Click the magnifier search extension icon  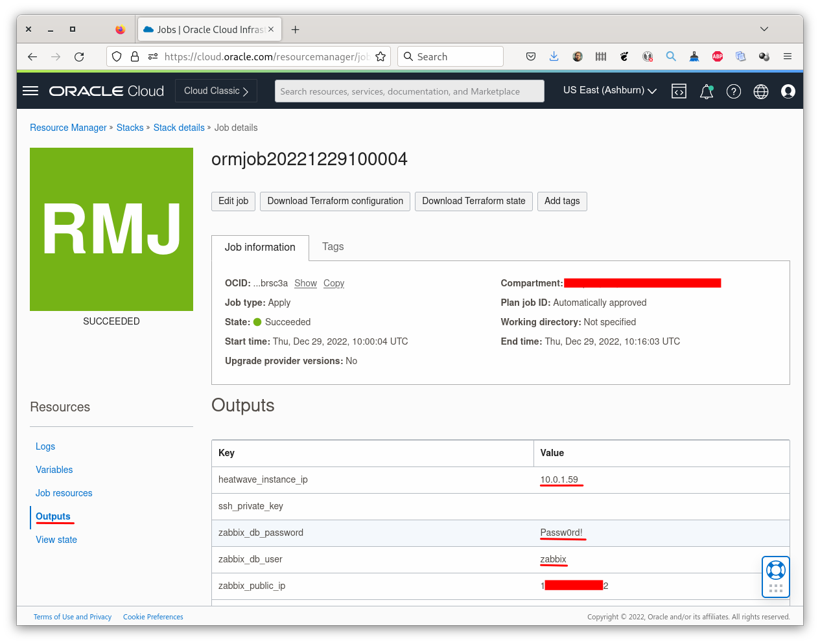671,56
